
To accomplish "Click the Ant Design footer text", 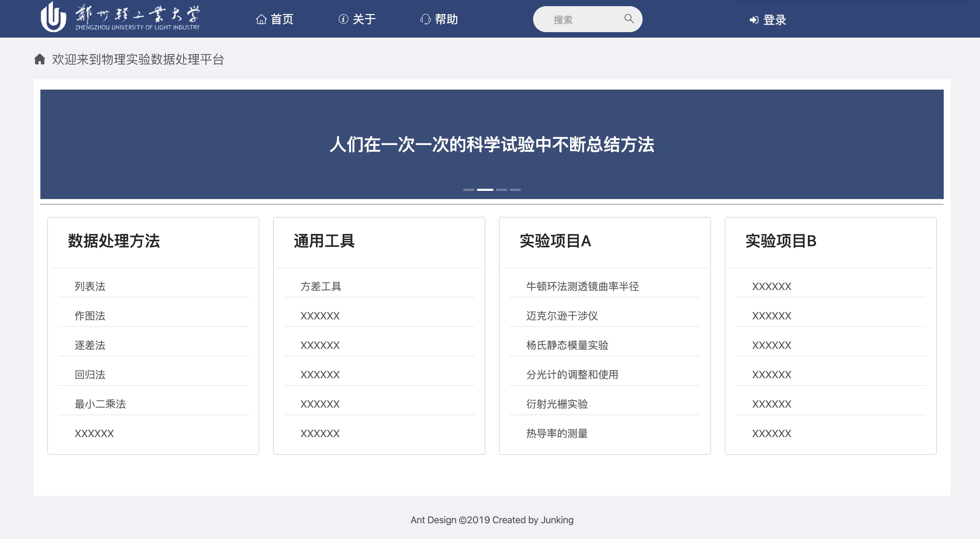I will pos(492,520).
